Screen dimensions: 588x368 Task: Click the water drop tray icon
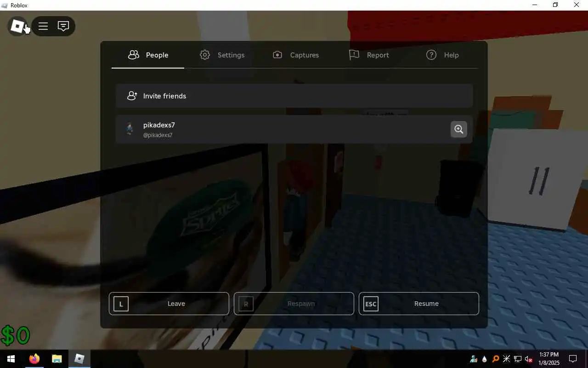pyautogui.click(x=485, y=359)
